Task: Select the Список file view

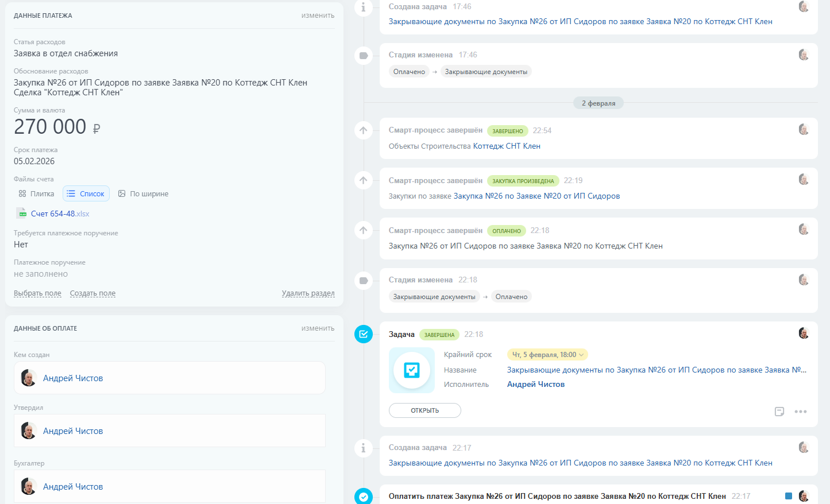Action: click(86, 194)
